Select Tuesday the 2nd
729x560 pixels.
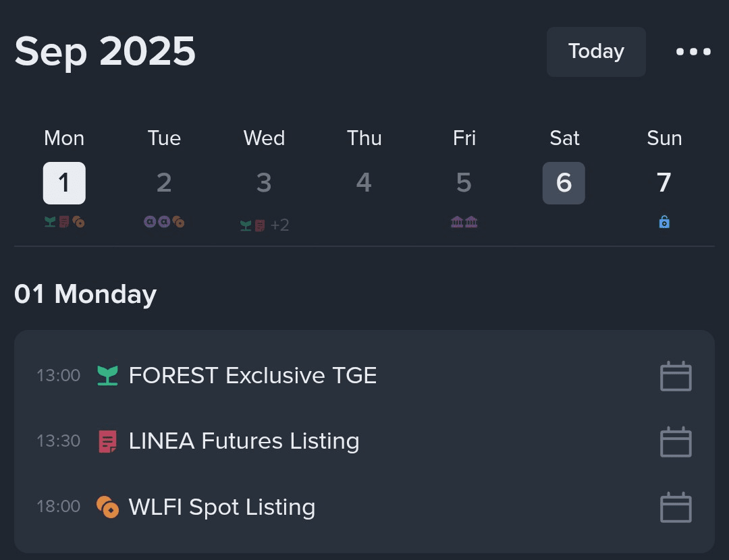click(164, 183)
